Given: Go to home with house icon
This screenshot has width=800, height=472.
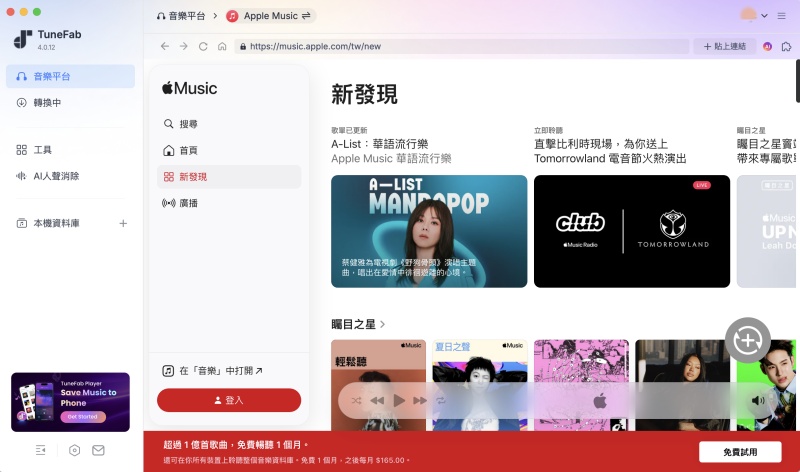Looking at the screenshot, I should click(x=222, y=46).
